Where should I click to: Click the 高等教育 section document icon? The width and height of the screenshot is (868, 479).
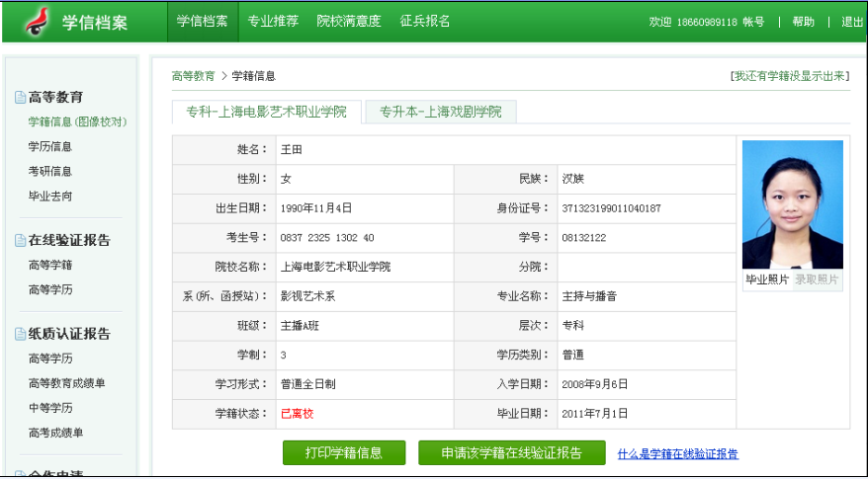coord(20,98)
